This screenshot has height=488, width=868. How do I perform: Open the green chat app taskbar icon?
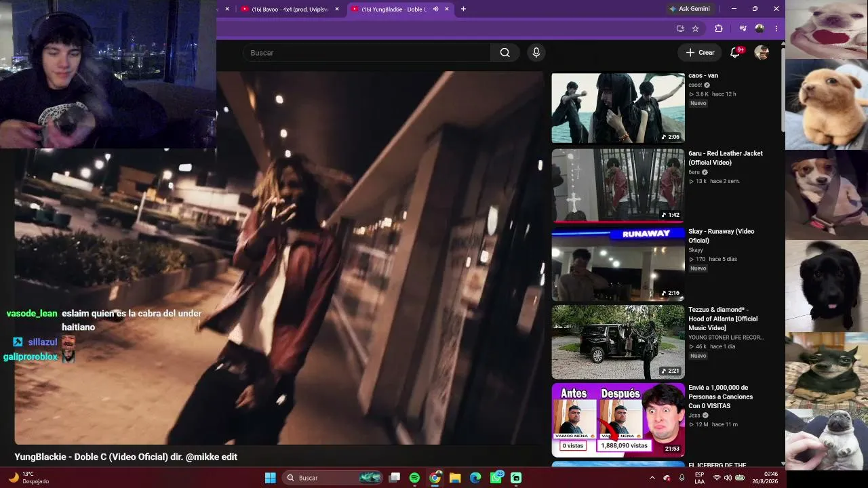516,478
